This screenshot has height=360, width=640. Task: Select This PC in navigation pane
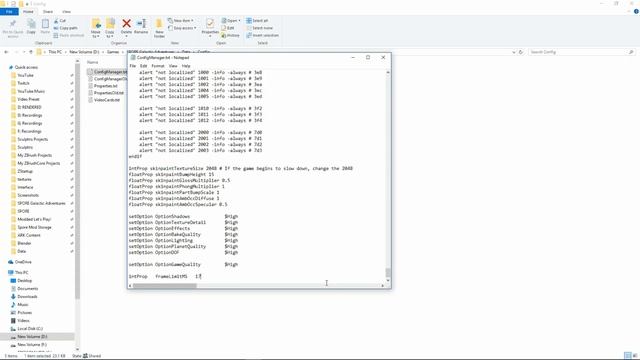click(x=21, y=272)
